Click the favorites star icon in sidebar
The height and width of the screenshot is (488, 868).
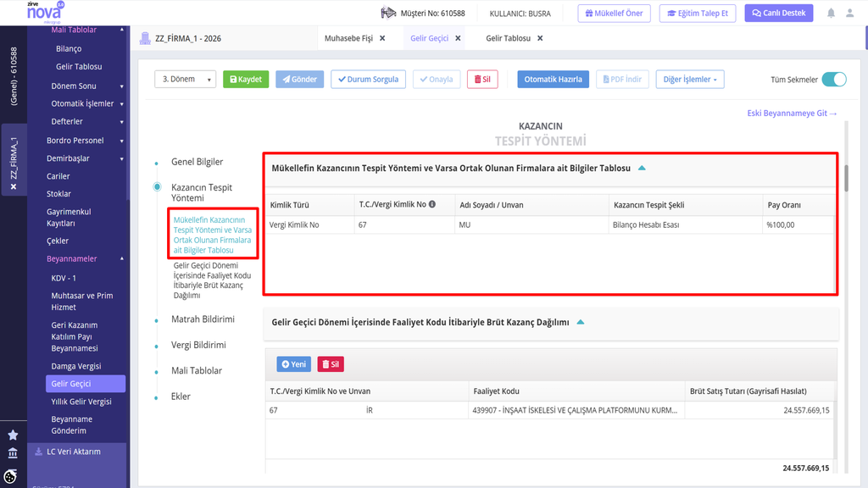(13, 435)
